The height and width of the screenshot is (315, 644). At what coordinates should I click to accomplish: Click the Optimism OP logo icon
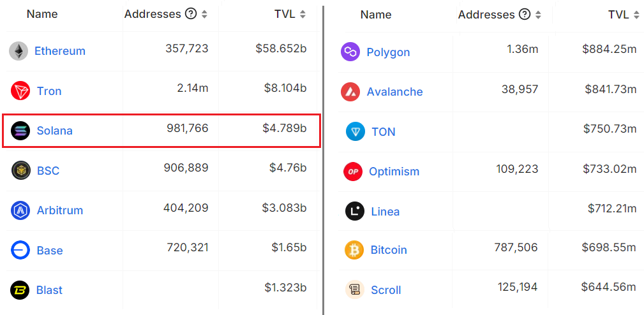353,172
